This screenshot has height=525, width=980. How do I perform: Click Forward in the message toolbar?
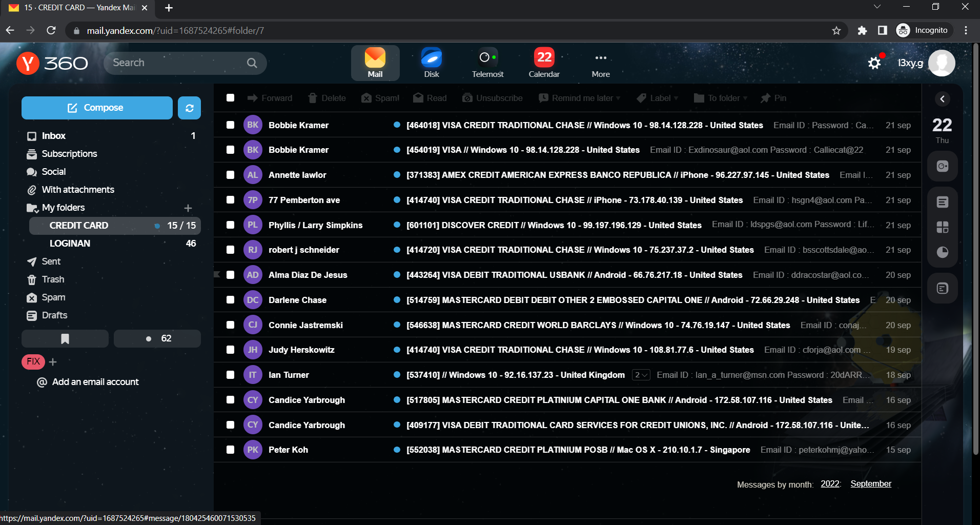[x=270, y=98]
